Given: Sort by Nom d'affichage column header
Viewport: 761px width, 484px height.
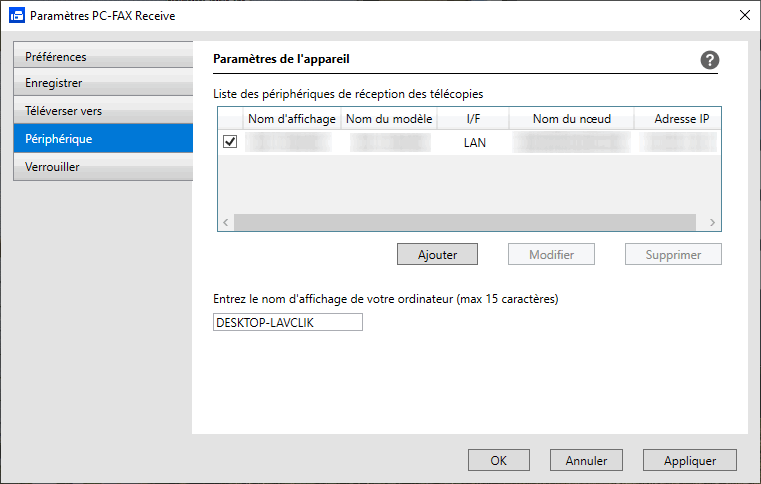Looking at the screenshot, I should (292, 118).
